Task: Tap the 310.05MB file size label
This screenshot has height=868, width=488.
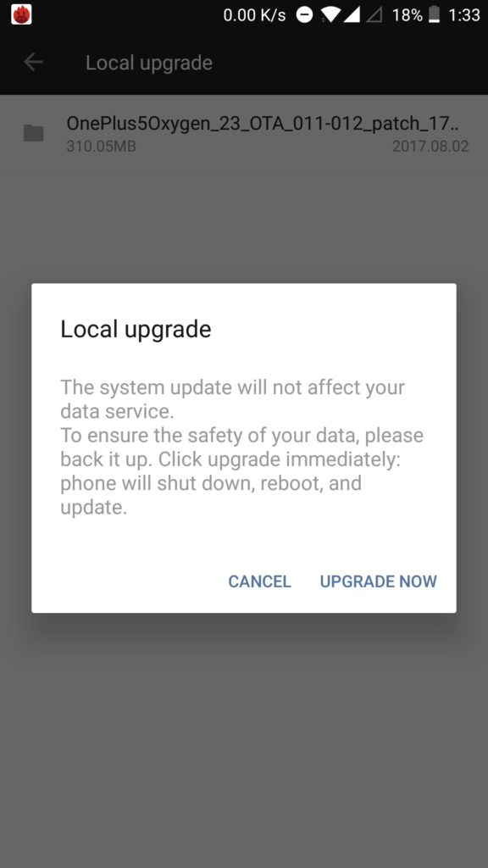Action: tap(102, 146)
